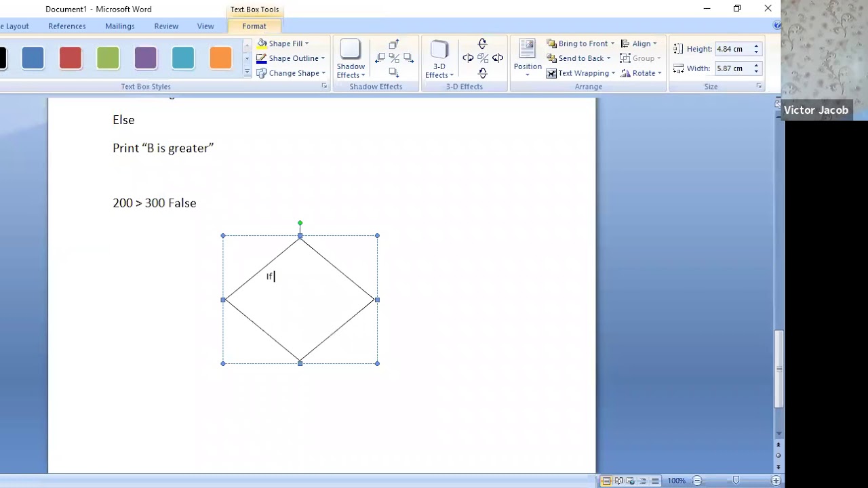Image resolution: width=868 pixels, height=488 pixels.
Task: Nudge shadow up
Action: click(x=394, y=45)
